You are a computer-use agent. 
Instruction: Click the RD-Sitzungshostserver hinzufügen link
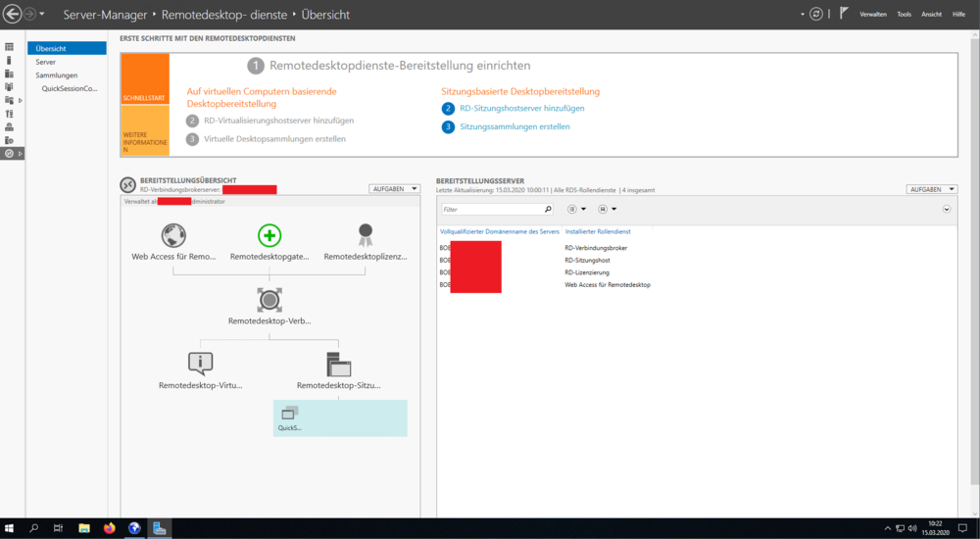click(x=521, y=109)
